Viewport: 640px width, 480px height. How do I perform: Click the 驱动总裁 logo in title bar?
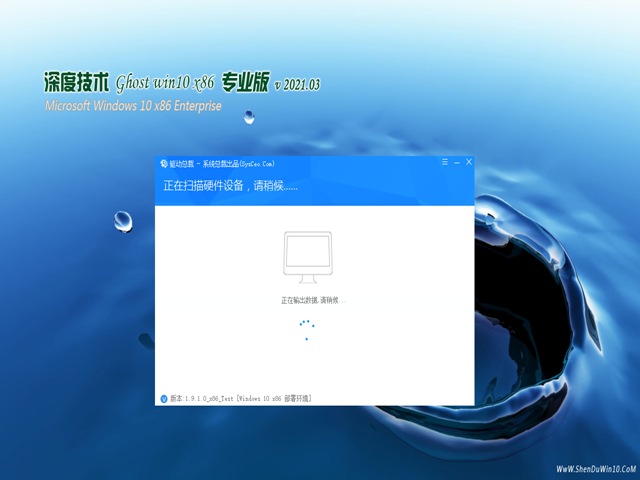tap(163, 163)
